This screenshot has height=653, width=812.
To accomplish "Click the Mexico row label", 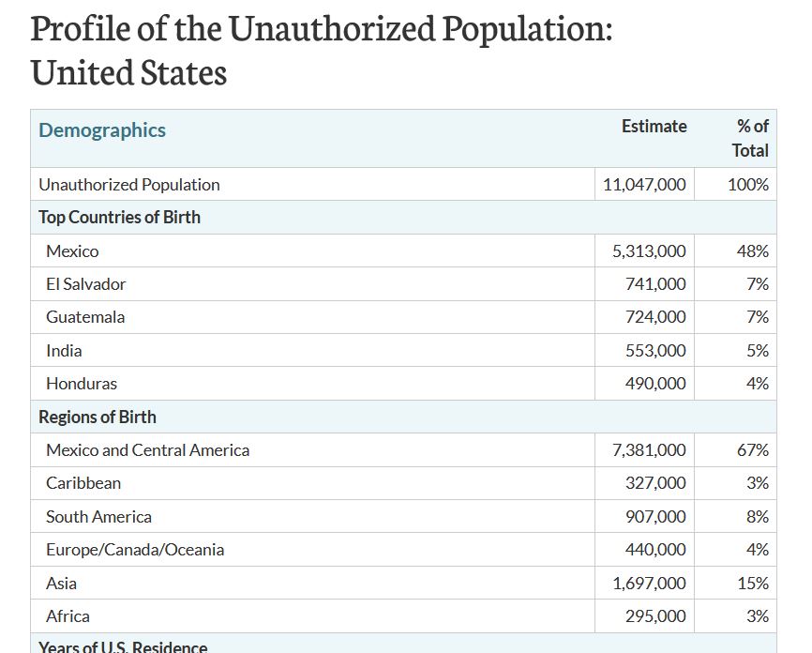I will click(72, 251).
